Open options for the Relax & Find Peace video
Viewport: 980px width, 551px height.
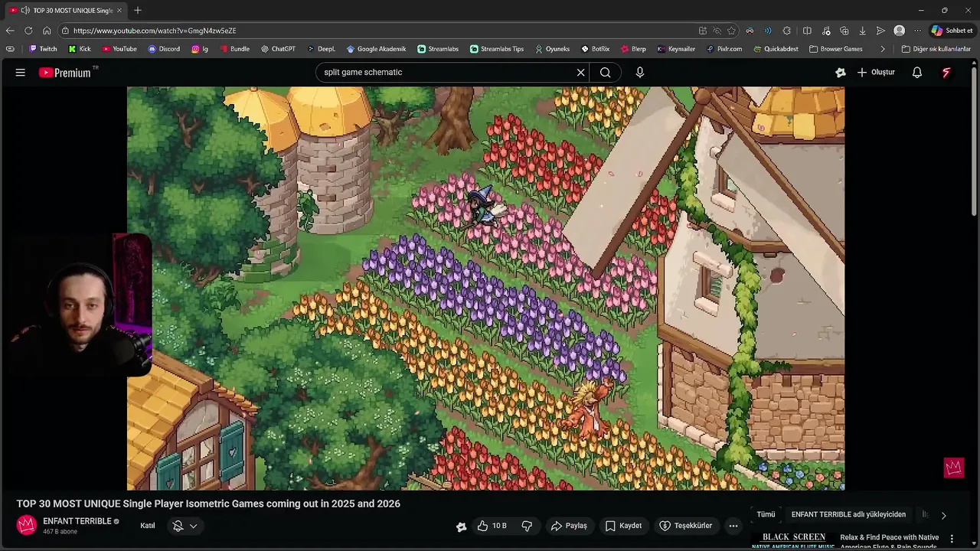(x=952, y=539)
